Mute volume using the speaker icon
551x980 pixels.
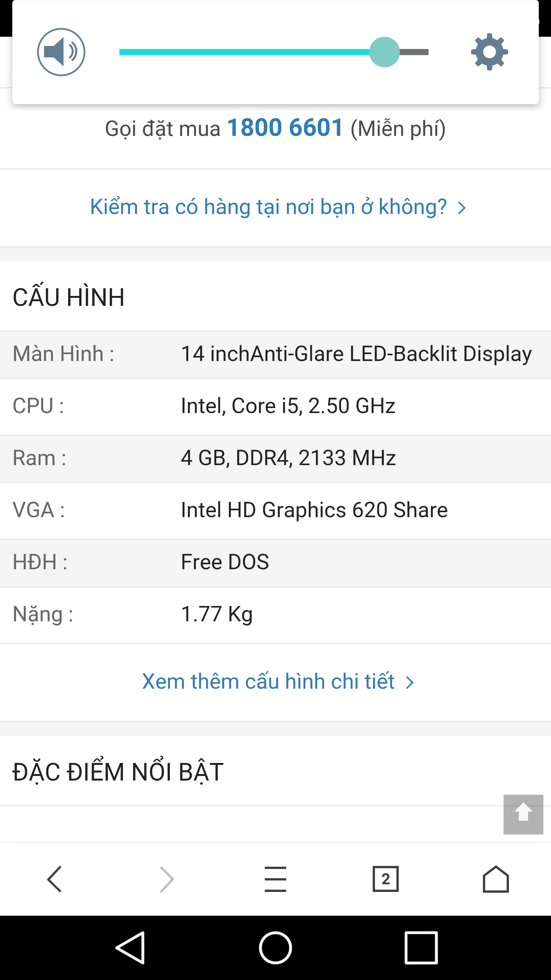click(61, 52)
